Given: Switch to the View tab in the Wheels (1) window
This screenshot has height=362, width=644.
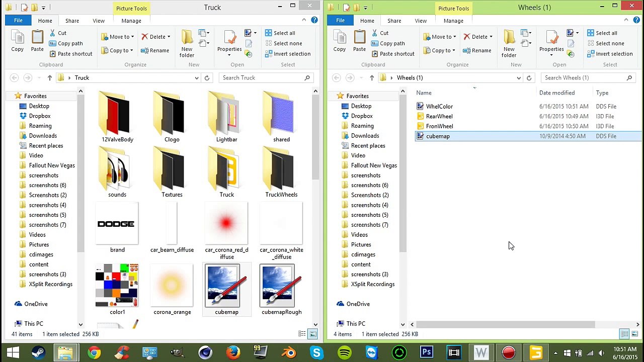Looking at the screenshot, I should click(421, 21).
